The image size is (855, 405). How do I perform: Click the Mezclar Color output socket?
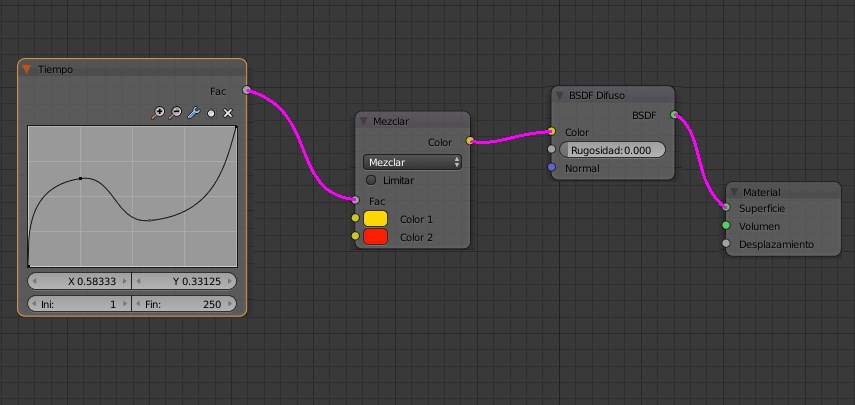click(470, 141)
